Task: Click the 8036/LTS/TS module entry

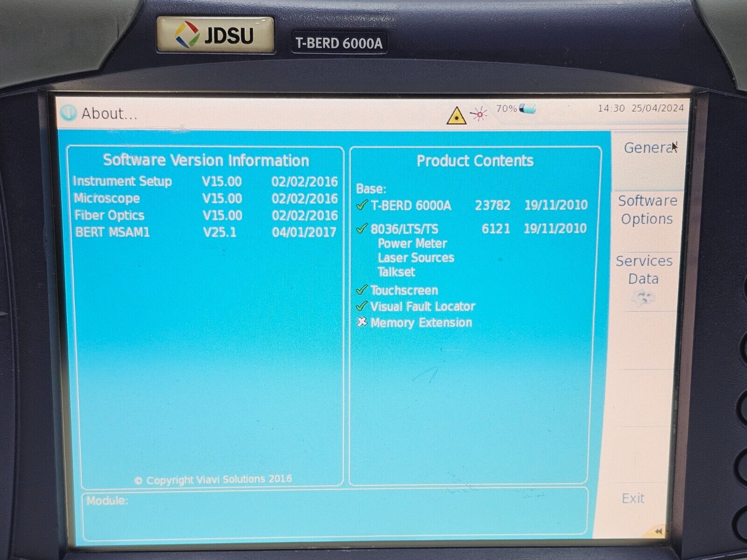Action: tap(404, 229)
